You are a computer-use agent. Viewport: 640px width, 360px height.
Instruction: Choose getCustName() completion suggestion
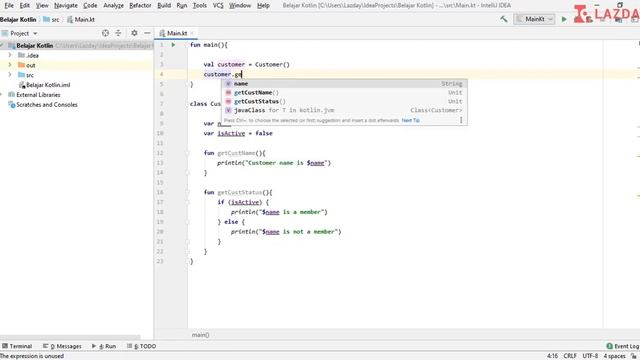pos(344,93)
